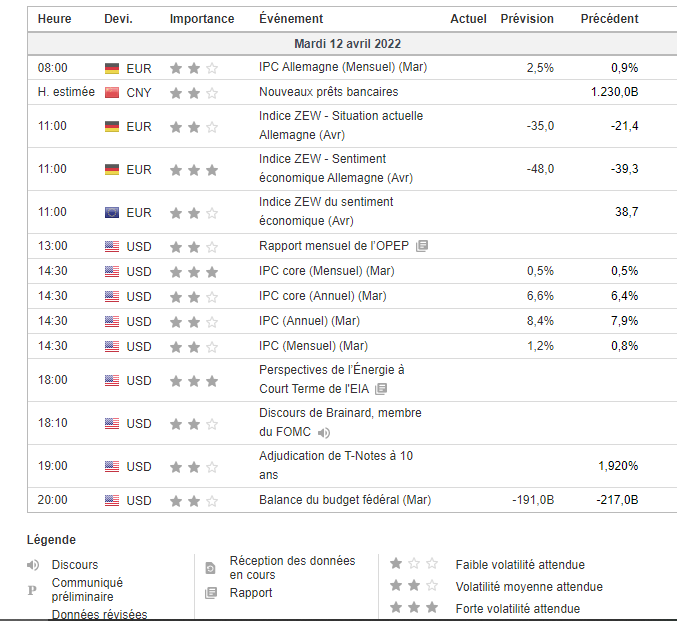Click the European Union flag for ZEW sentiment
The height and width of the screenshot is (621, 677).
[x=112, y=212]
